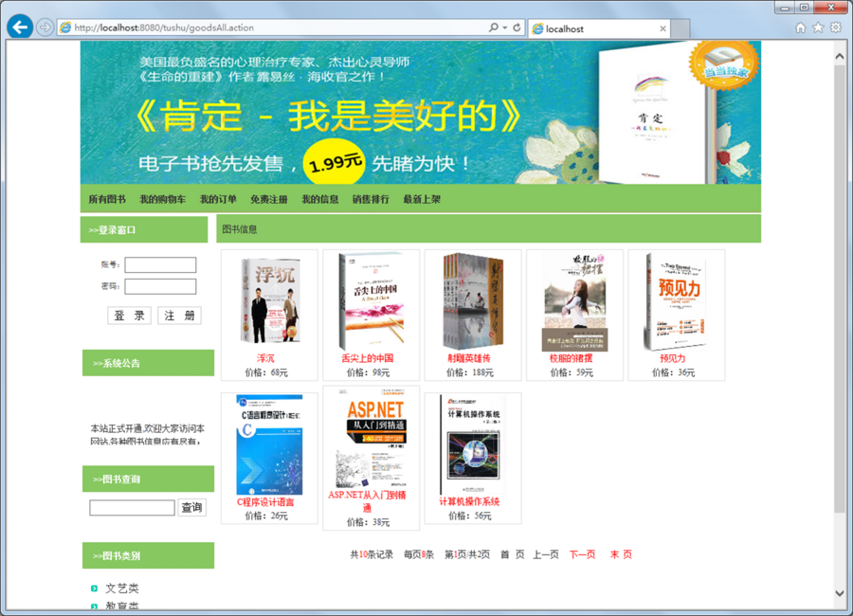Click the search magnifier in the address bar
The height and width of the screenshot is (616, 853).
(x=496, y=27)
